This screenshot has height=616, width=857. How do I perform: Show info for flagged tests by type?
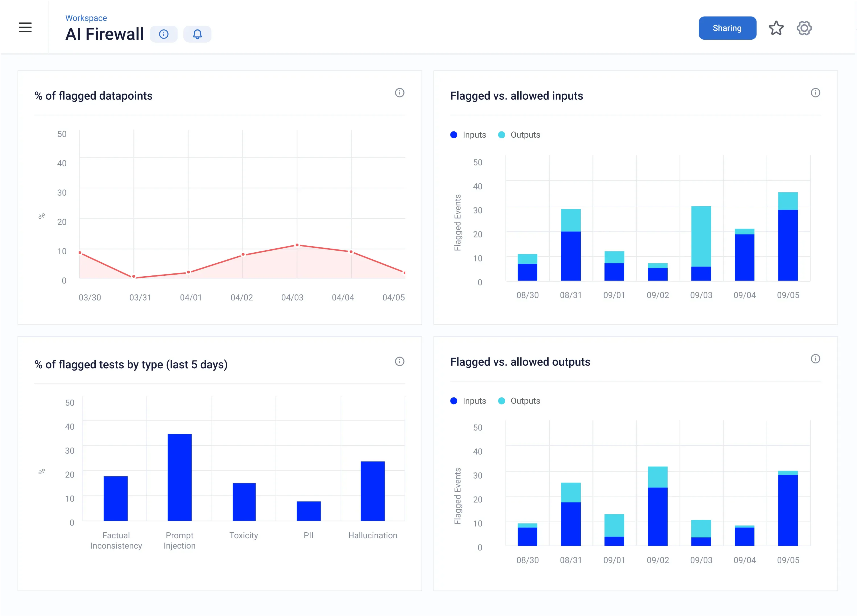399,361
